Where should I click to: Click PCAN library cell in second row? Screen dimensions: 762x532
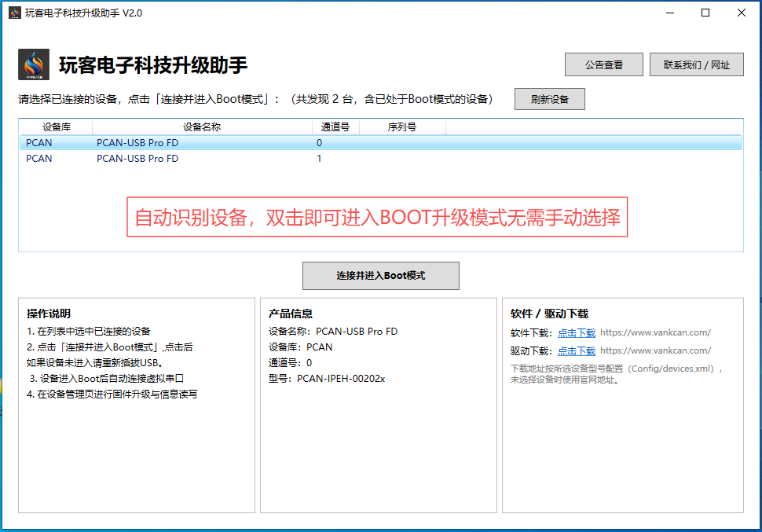coord(38,159)
